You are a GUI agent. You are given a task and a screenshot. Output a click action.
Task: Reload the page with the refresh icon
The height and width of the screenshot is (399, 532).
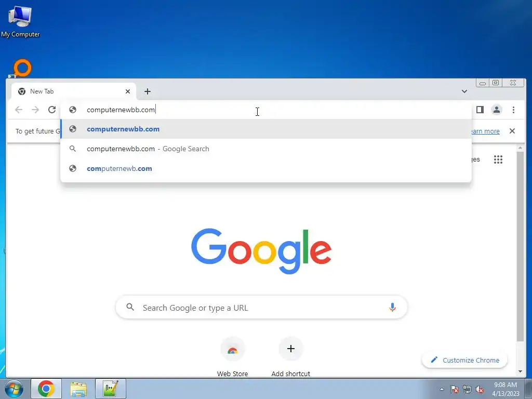click(x=52, y=110)
